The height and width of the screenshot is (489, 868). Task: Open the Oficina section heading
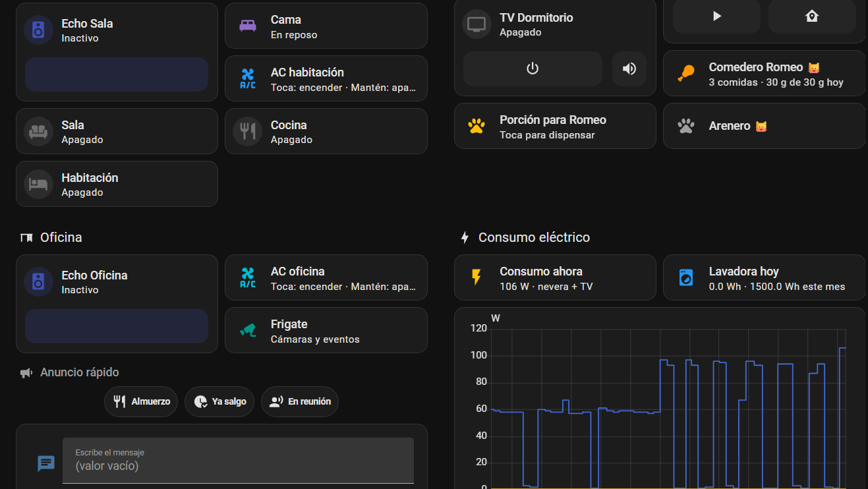(x=61, y=237)
